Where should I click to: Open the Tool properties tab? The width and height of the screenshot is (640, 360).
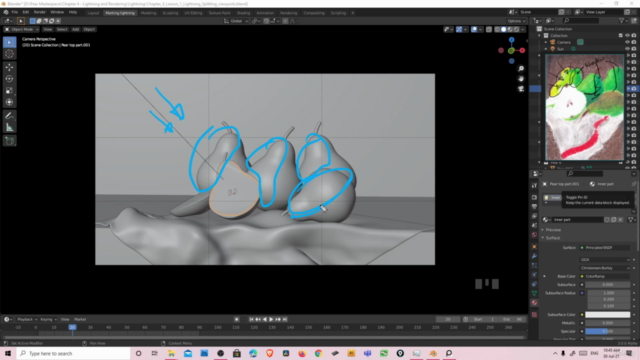534,185
